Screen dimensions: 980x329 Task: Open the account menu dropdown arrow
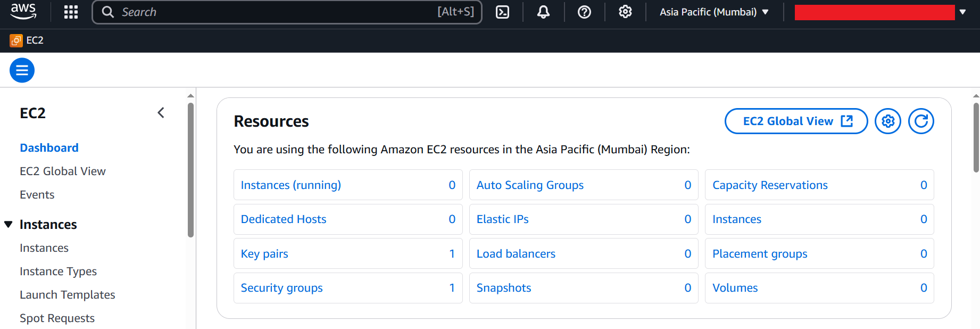point(962,12)
